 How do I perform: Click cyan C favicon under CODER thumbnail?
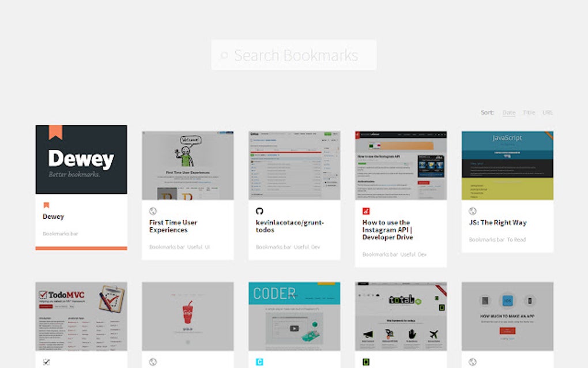click(x=259, y=362)
